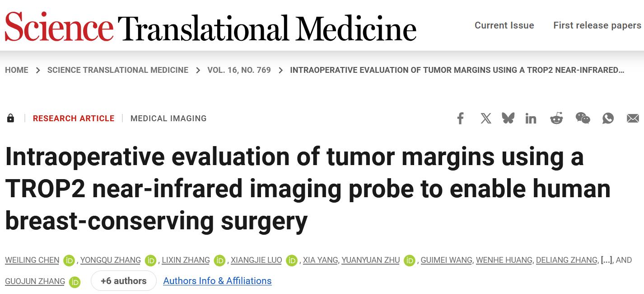Click the Science Translational Medicine logo
This screenshot has height=294, width=644.
coord(210,27)
